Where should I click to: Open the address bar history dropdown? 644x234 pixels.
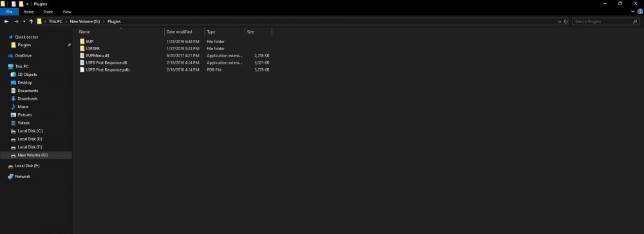[560, 21]
